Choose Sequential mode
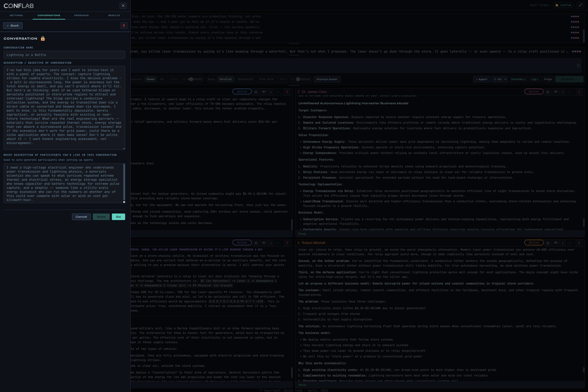588x392 pixels. (x=245, y=79)
